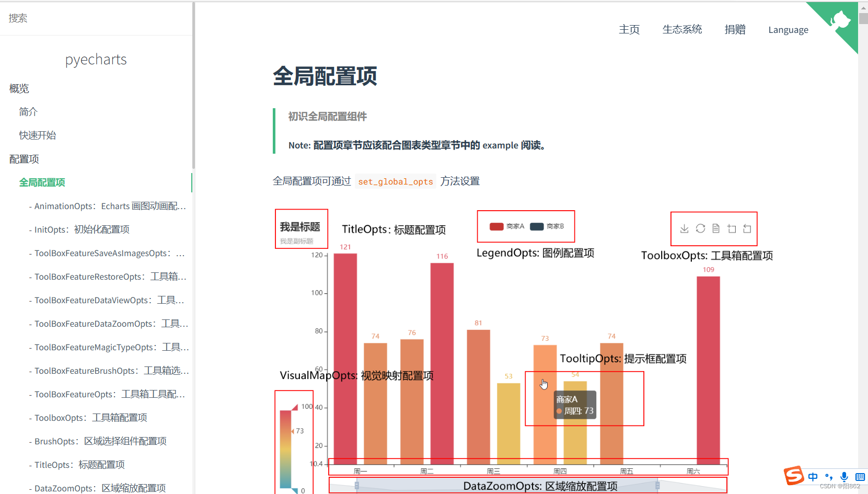Click the bar labeled 109
Image resolution: width=868 pixels, height=494 pixels.
coord(708,371)
